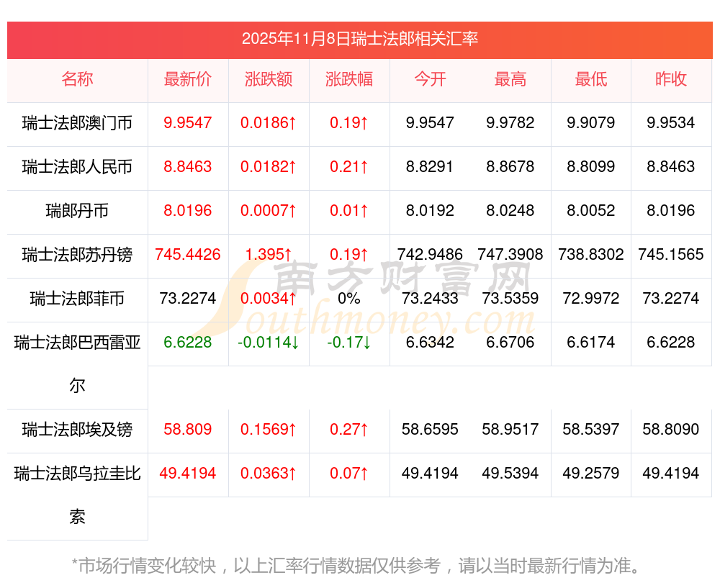Click change amount 0.0186↑
Screen dimensions: 720x588
(269, 122)
